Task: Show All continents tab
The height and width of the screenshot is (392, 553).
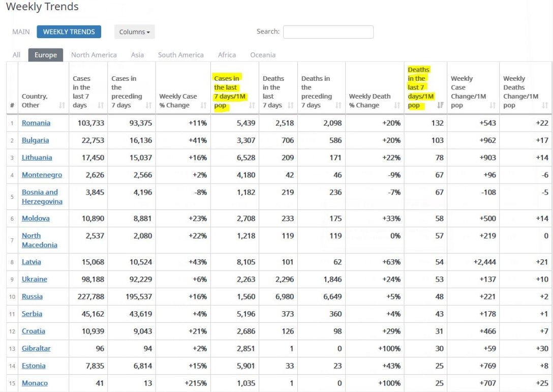Action: tap(17, 55)
